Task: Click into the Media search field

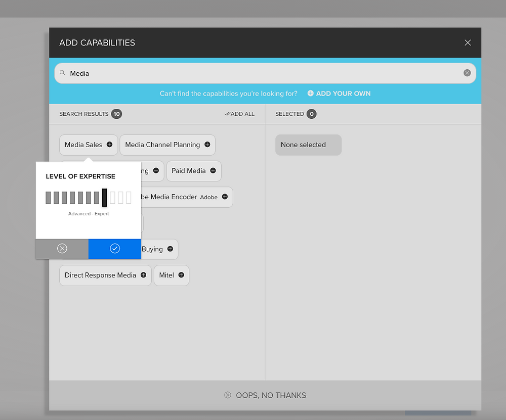Action: [x=265, y=73]
